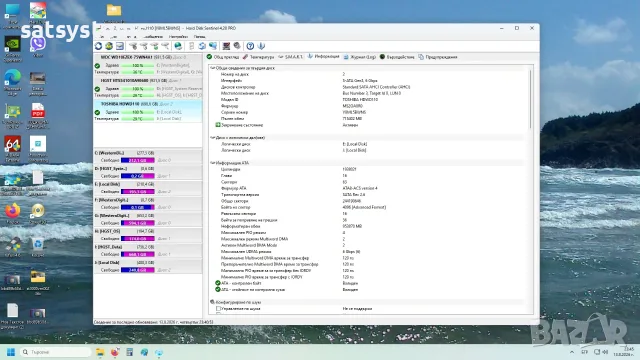Click the first disk test toolbar icon
This screenshot has height=360, width=640.
tap(133, 46)
